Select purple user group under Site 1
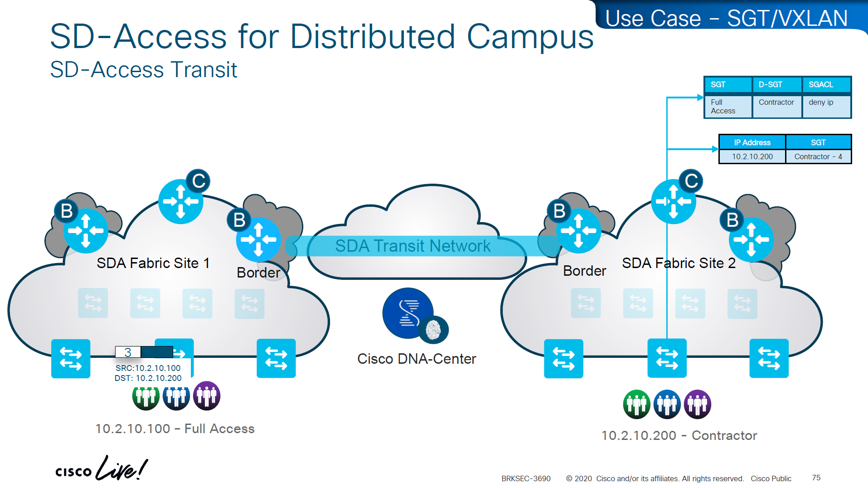868x488 pixels. 207,396
